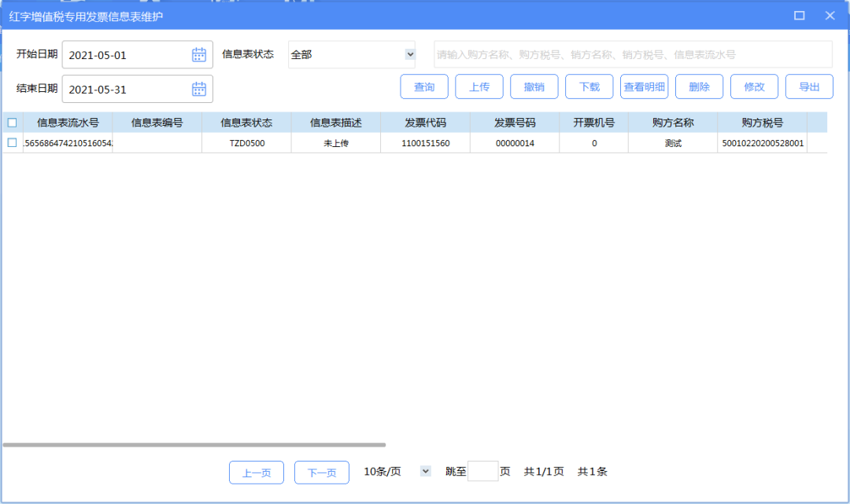Click the 跳至 page number input box
Viewport: 850px width, 504px height.
click(484, 471)
